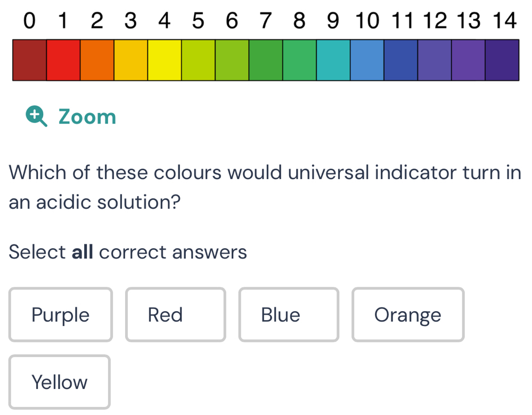Select the Red answer option
532x415 pixels.
pos(175,315)
